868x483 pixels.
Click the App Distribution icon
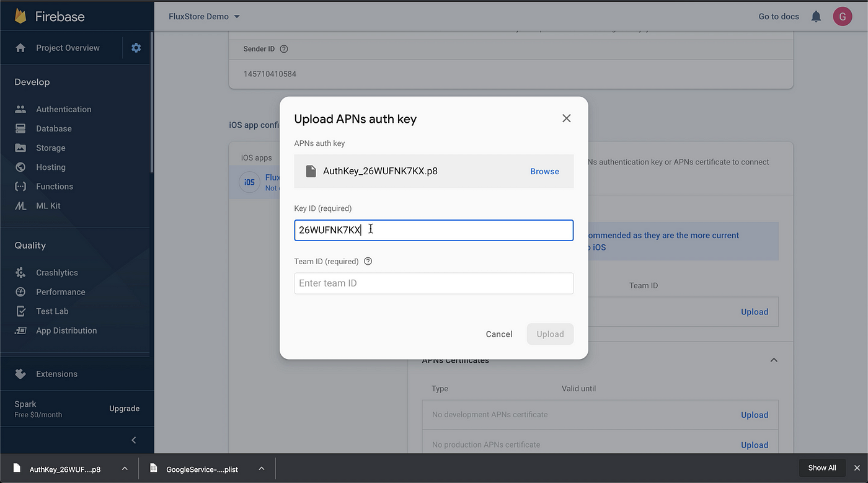tap(20, 330)
